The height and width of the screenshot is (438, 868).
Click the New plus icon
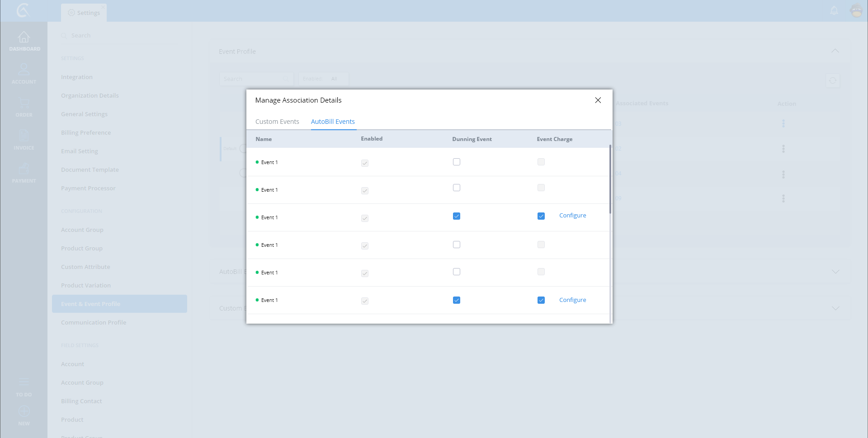click(x=24, y=411)
